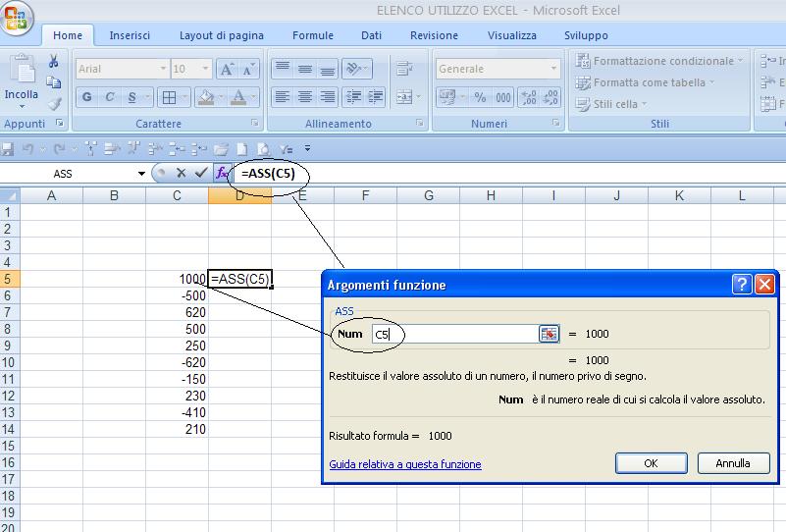Click Save icon in quick access toolbar

coord(7,149)
